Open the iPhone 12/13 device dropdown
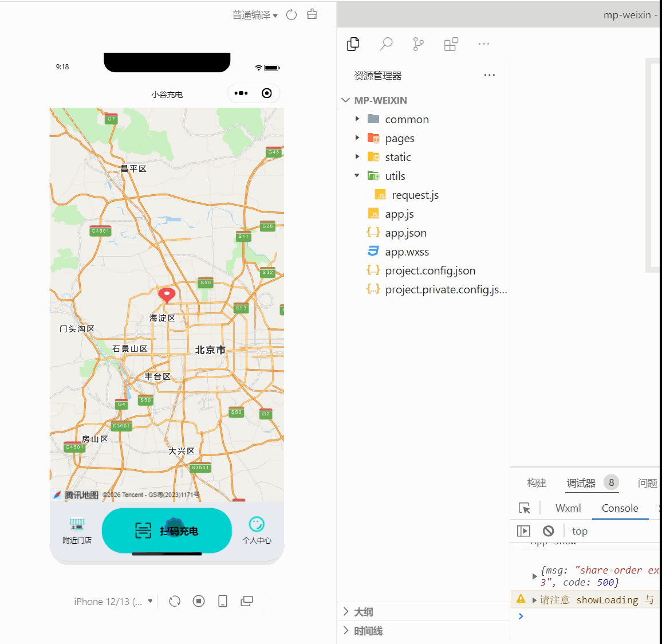Image resolution: width=662 pixels, height=644 pixels. point(113,602)
